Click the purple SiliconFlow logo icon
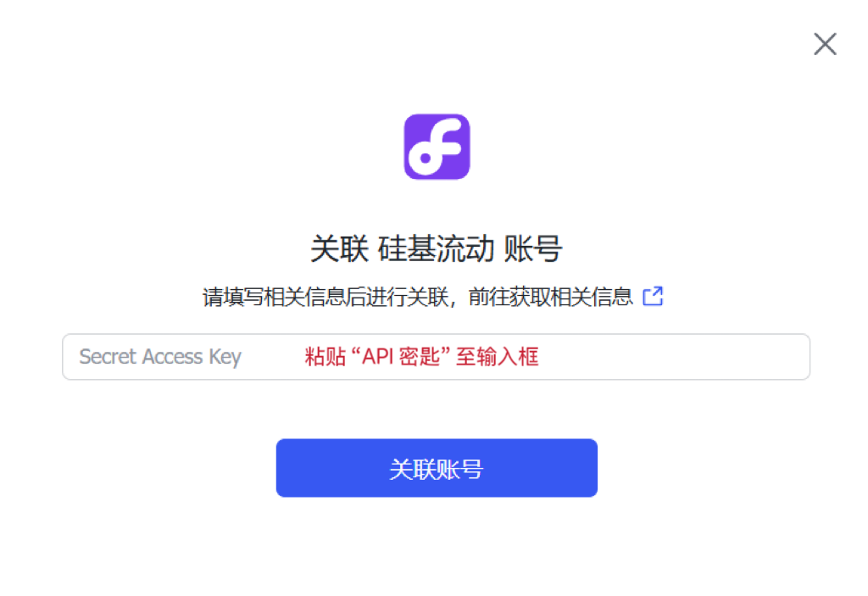 tap(437, 147)
